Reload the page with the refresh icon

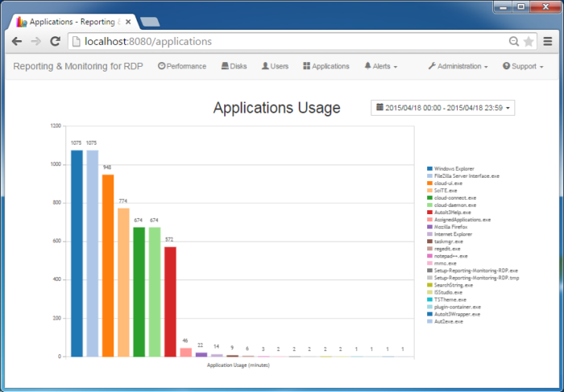pyautogui.click(x=55, y=41)
